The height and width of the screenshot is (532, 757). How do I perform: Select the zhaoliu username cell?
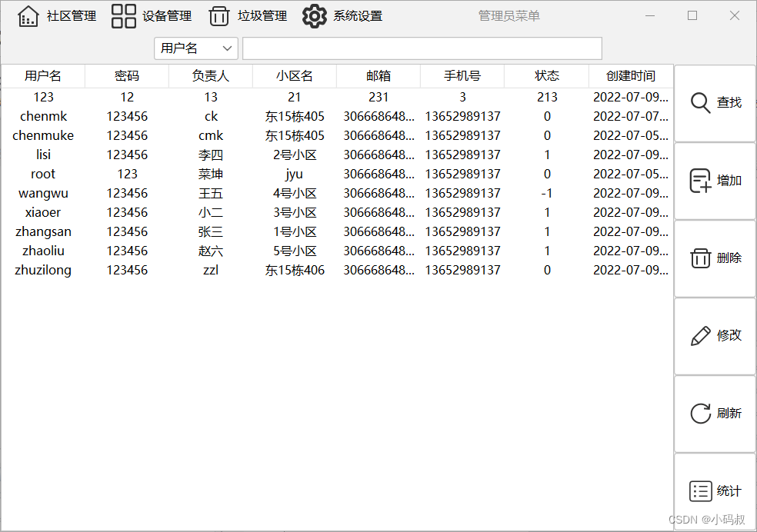pos(43,251)
